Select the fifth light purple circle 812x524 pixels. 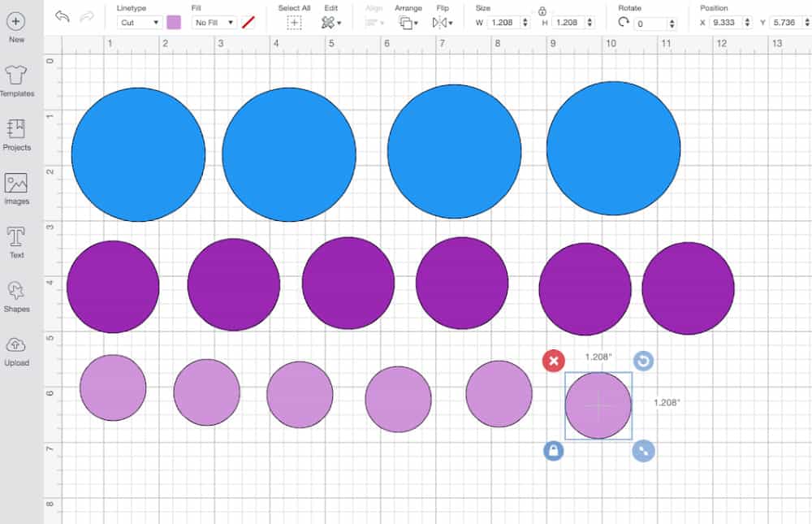499,394
